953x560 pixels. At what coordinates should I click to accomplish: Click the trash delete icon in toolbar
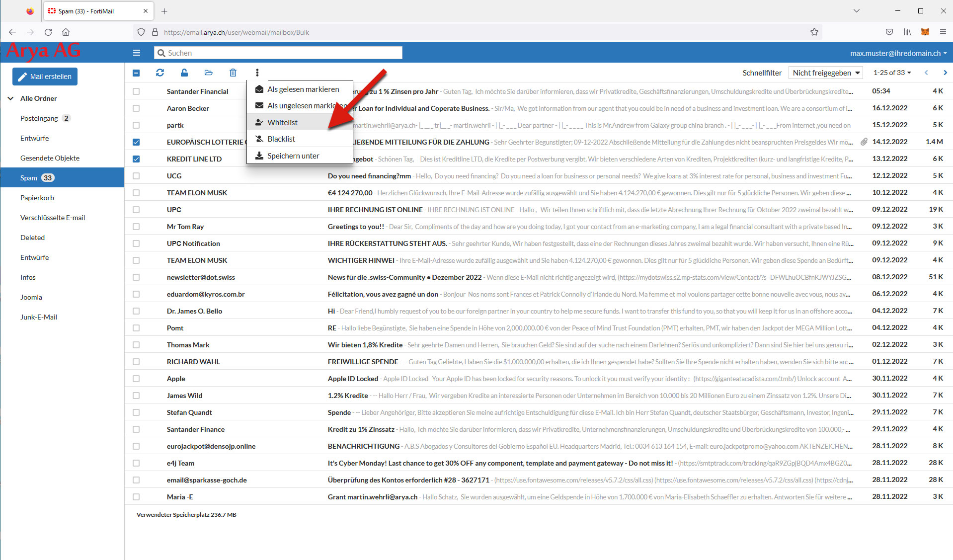(233, 73)
